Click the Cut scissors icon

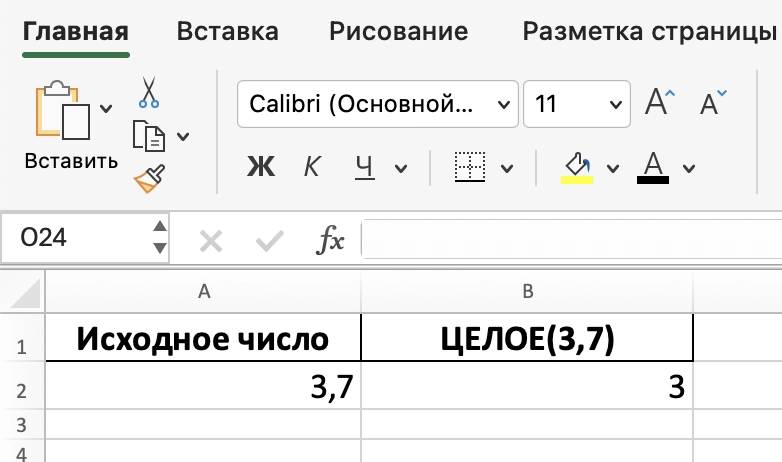149,92
